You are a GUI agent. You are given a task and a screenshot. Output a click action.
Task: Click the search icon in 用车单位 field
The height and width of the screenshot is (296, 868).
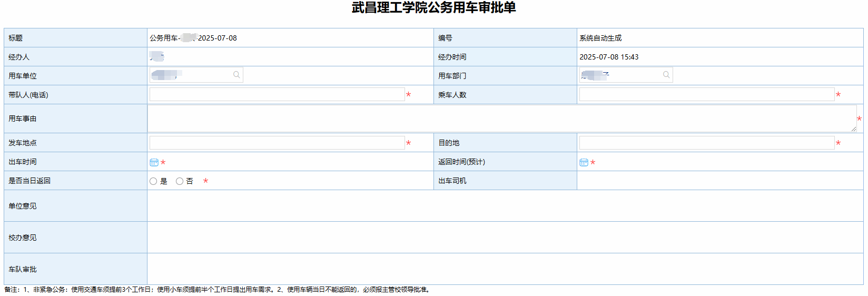[x=236, y=75]
